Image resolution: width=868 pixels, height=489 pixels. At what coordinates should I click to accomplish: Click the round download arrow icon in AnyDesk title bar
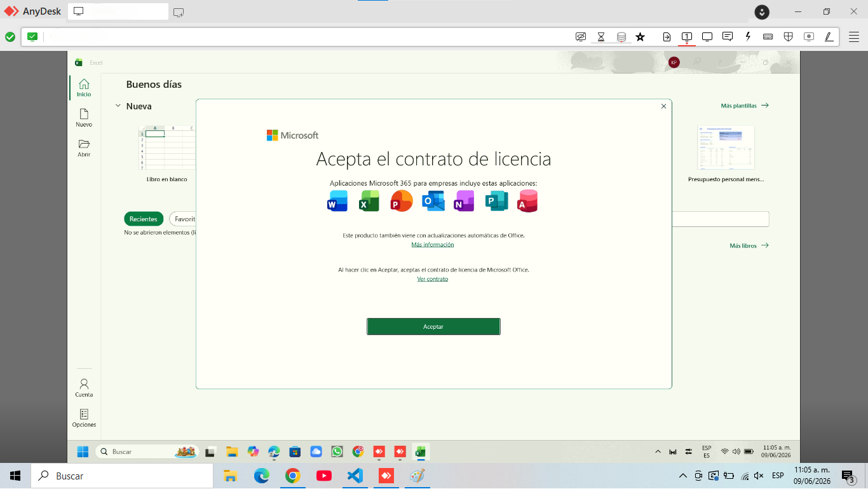762,11
